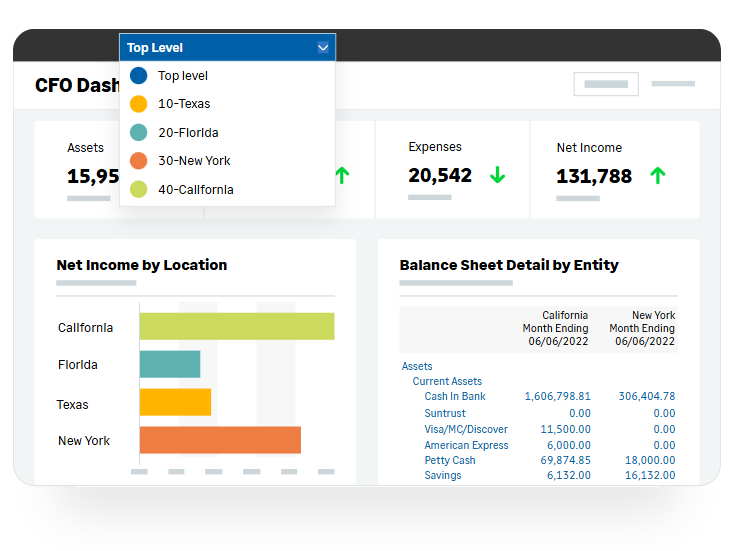Click the Texas bar in the chart

tap(176, 402)
